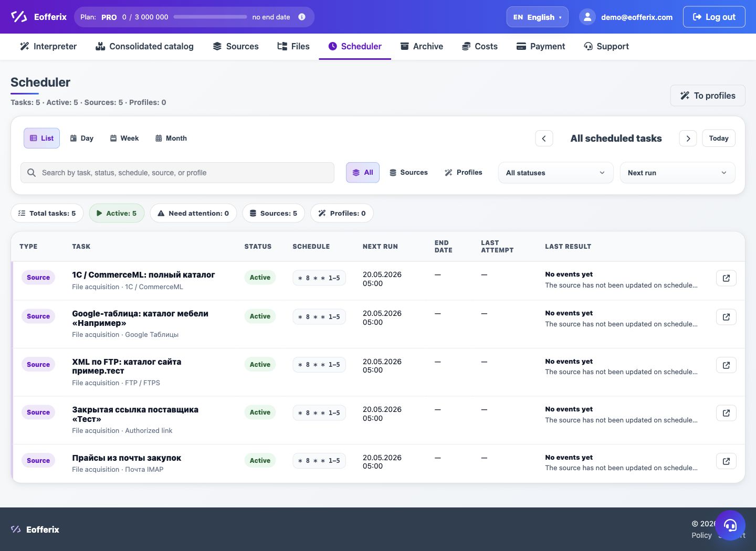
Task: Open the Support tab
Action: point(606,46)
